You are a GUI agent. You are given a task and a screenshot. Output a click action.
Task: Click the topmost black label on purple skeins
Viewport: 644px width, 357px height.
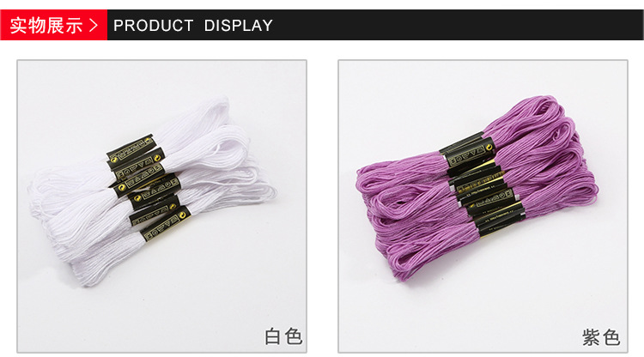pyautogui.click(x=468, y=149)
